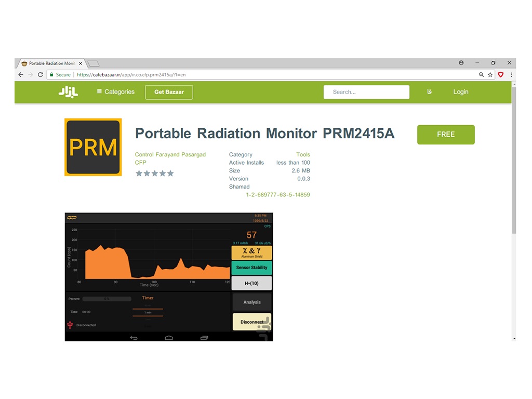Click the '2.6 MB' size value
Screen dimensions: 532x399
tap(301, 170)
